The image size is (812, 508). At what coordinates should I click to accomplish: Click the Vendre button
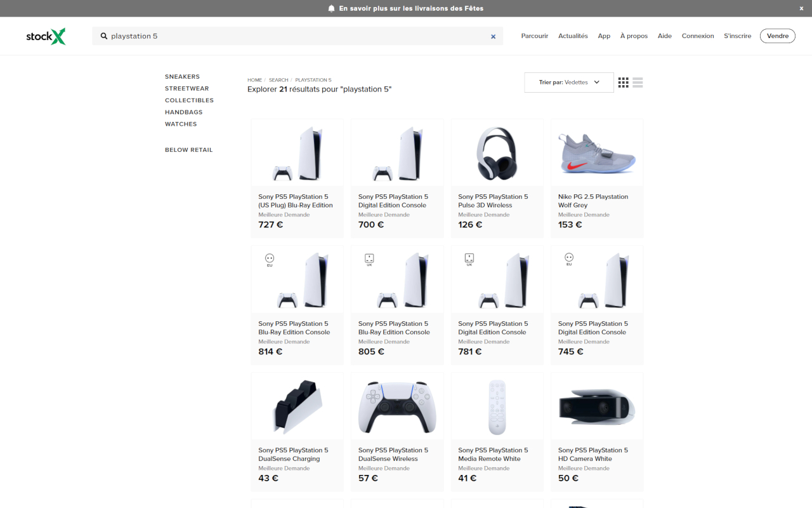click(x=778, y=36)
